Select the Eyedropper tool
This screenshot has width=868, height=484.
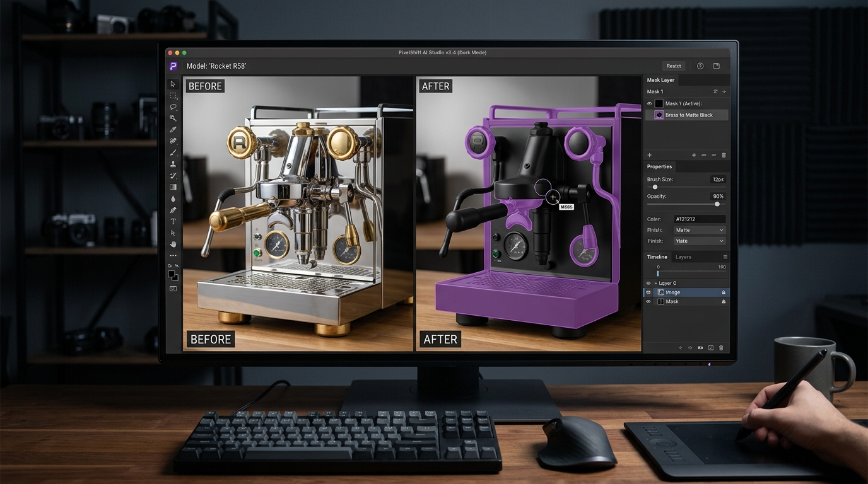[173, 129]
